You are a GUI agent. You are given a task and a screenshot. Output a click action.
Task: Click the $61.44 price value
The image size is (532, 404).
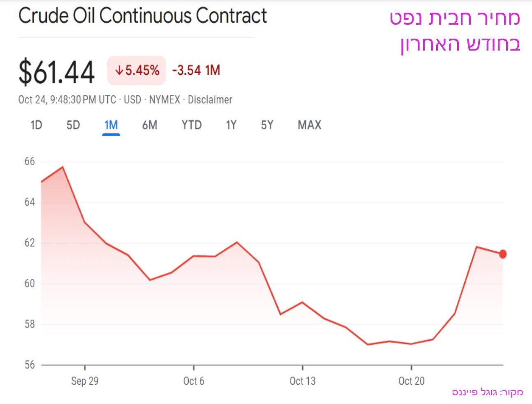57,72
